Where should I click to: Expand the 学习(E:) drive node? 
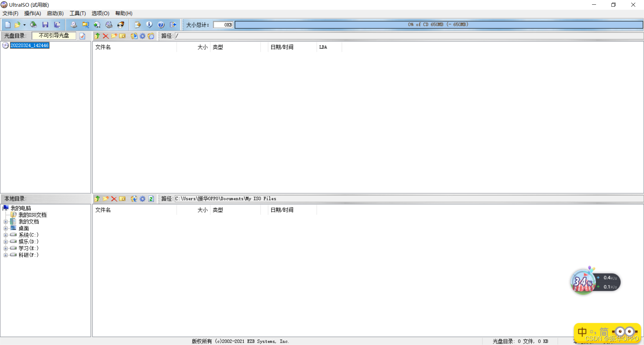6,249
